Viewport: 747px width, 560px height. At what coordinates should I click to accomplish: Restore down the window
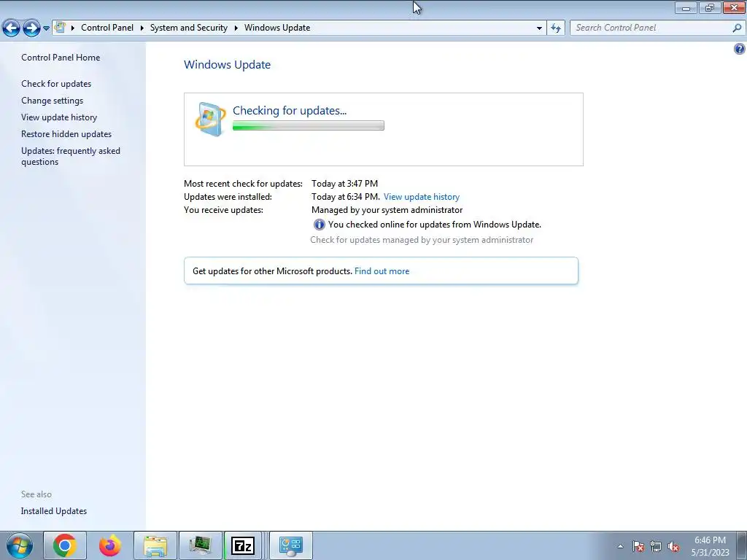710,7
